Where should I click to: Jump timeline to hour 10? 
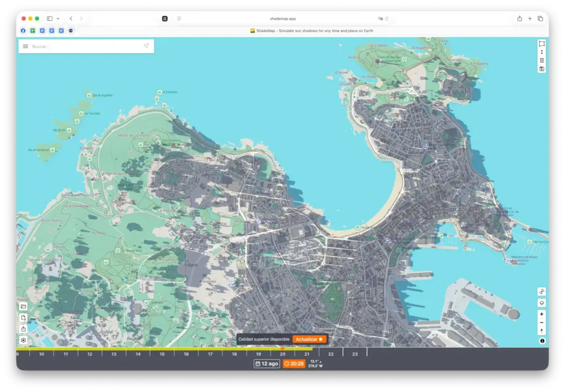(x=41, y=354)
